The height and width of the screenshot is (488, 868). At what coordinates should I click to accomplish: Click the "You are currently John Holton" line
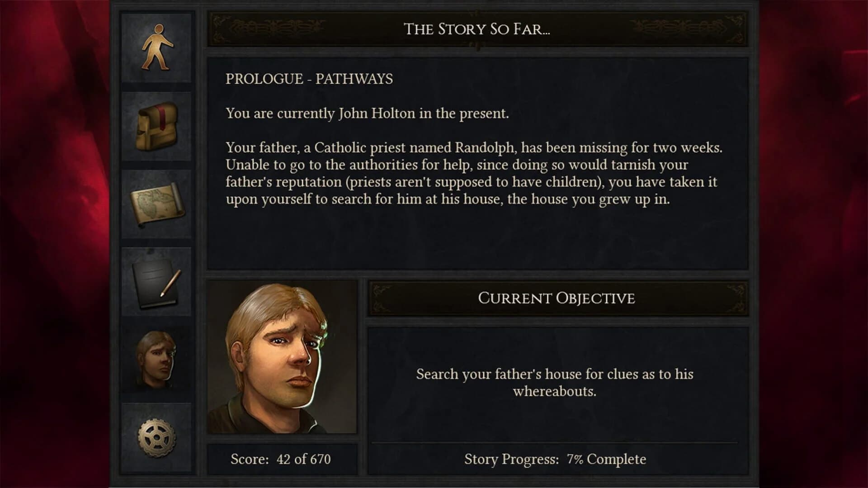(367, 114)
